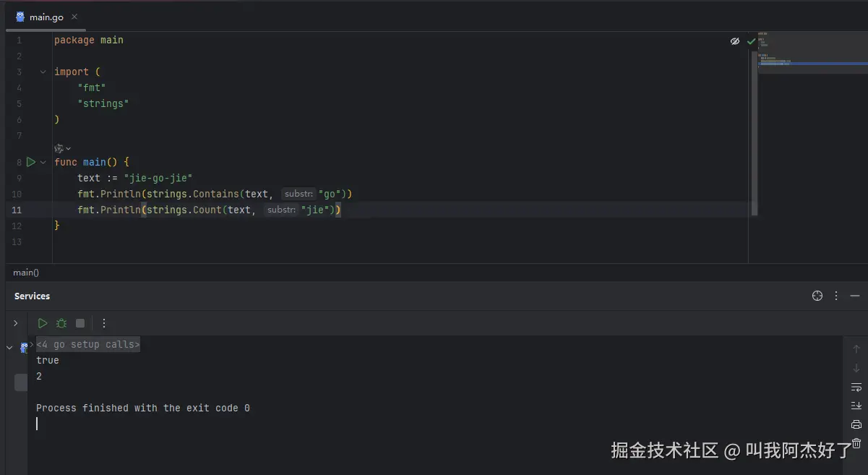Click strings.Count in line 11
The height and width of the screenshot is (475, 868).
point(184,210)
